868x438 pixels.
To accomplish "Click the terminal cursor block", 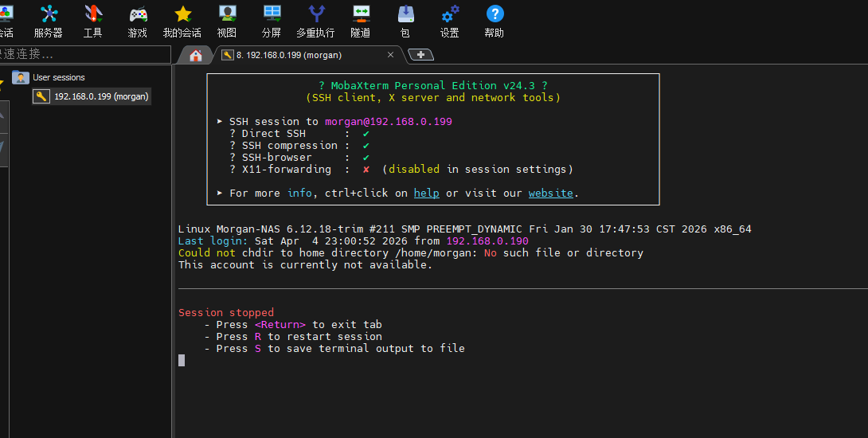I will pyautogui.click(x=182, y=361).
